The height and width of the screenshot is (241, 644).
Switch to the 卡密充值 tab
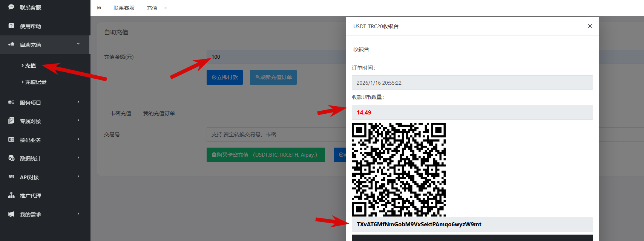[121, 113]
